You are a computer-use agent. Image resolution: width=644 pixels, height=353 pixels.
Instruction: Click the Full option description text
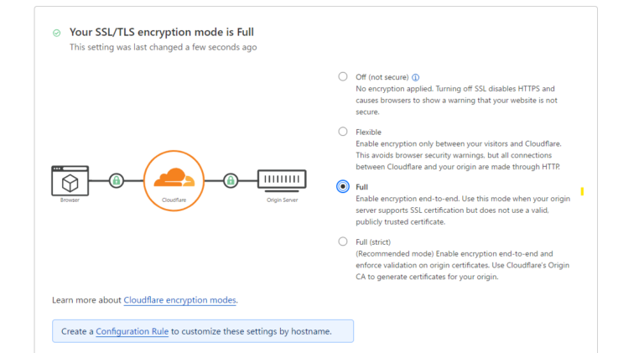(x=463, y=210)
